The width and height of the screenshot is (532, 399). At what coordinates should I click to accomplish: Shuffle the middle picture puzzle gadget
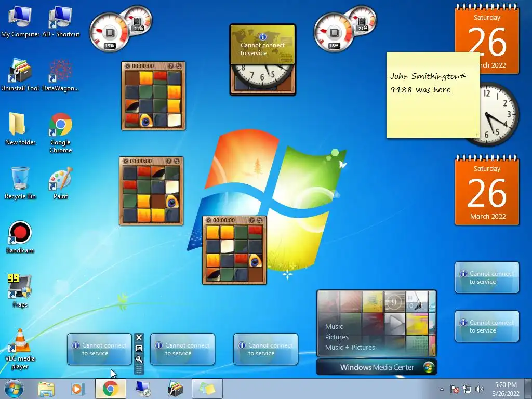(x=177, y=161)
